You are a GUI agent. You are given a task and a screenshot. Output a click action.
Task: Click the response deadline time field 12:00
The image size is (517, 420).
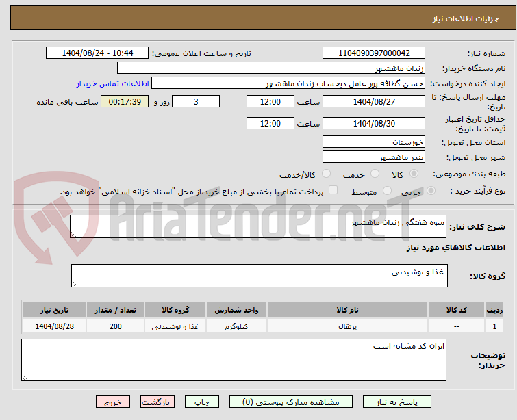click(x=270, y=101)
